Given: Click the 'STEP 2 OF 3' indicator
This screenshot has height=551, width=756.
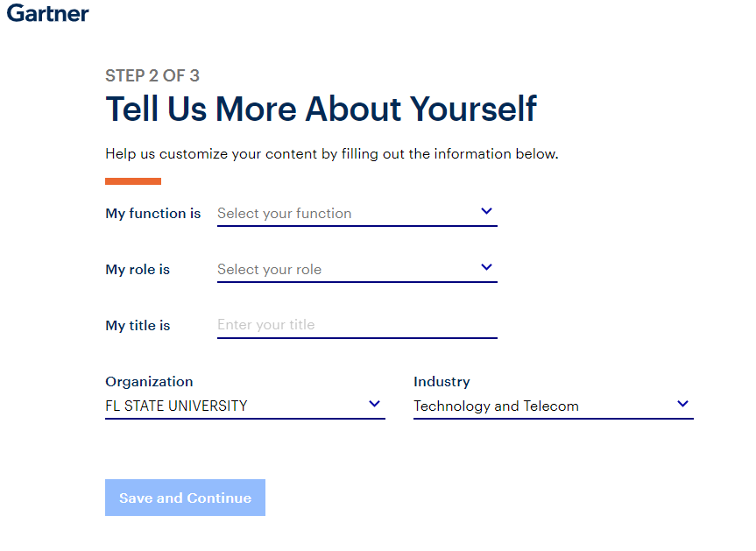Looking at the screenshot, I should tap(152, 76).
